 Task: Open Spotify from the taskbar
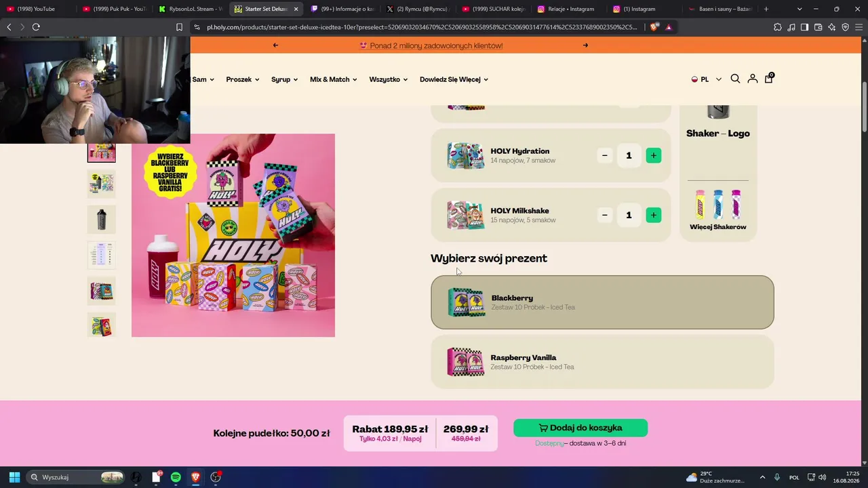click(176, 477)
